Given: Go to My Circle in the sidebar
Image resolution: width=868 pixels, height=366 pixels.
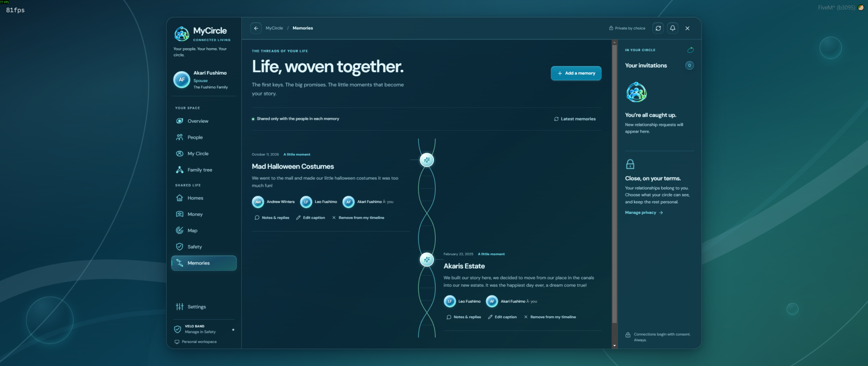Looking at the screenshot, I should click(204, 154).
